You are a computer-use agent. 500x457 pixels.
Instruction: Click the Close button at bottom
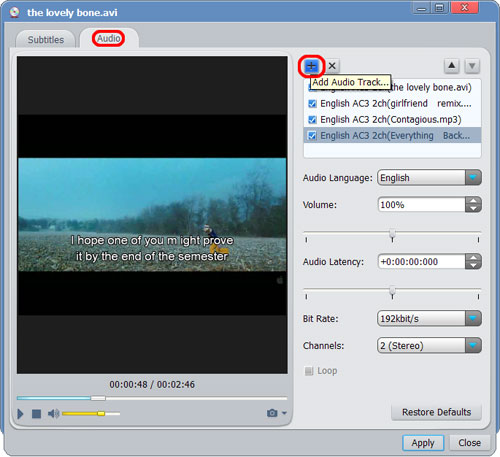(x=469, y=443)
